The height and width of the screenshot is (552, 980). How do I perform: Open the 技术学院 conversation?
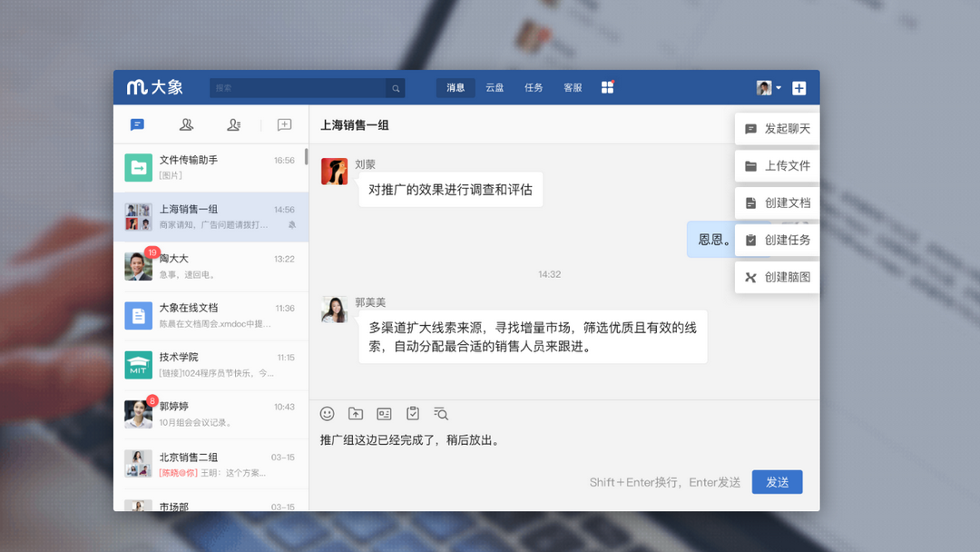tap(211, 365)
